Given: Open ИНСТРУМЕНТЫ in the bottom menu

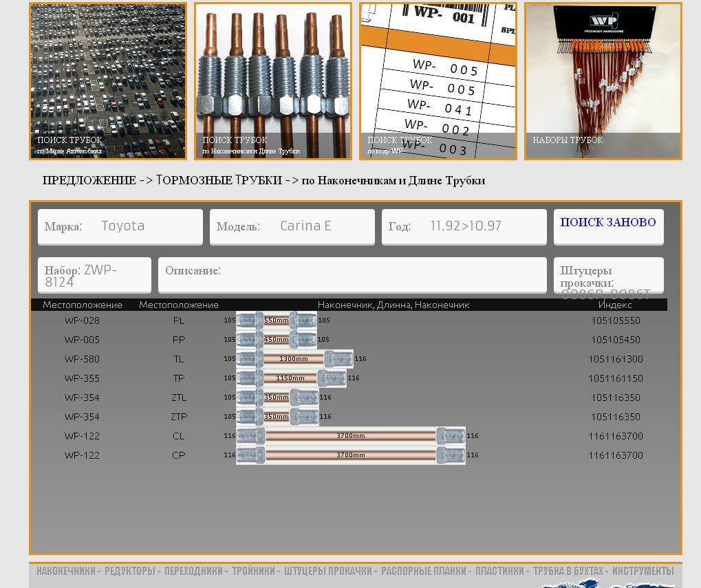Looking at the screenshot, I should [643, 571].
